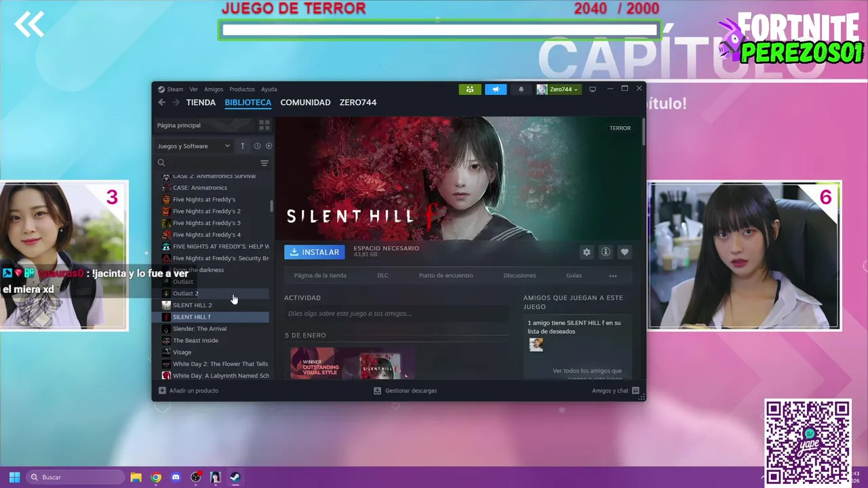Switch to COMUNIDAD tab
This screenshot has height=488, width=868.
click(x=305, y=102)
